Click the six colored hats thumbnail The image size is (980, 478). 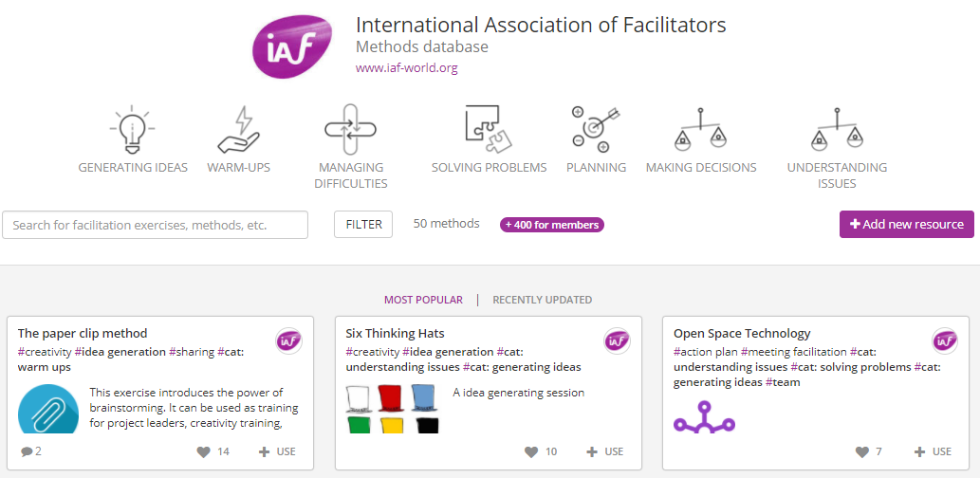(393, 410)
